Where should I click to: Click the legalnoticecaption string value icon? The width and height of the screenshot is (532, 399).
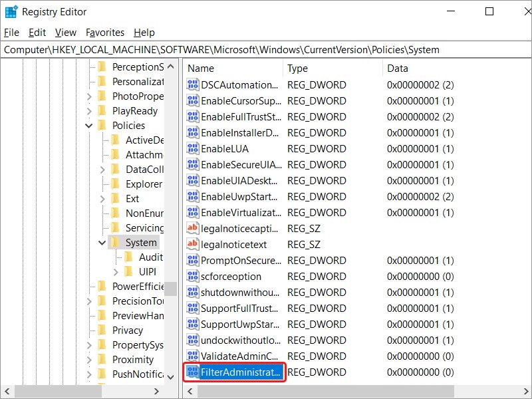193,228
